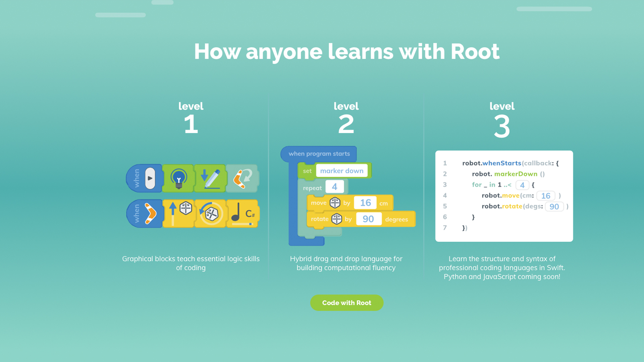Click line number 7 in code panel
Viewport: 644px width, 362px height.
tap(445, 228)
